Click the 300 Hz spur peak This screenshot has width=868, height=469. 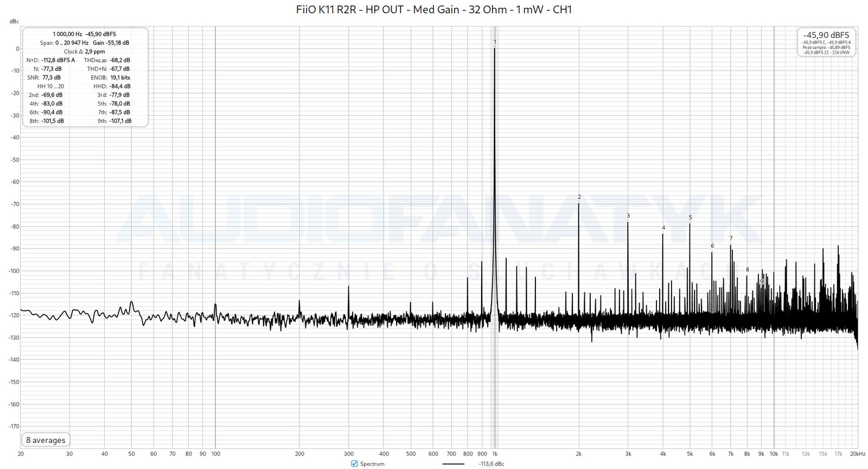[348, 287]
